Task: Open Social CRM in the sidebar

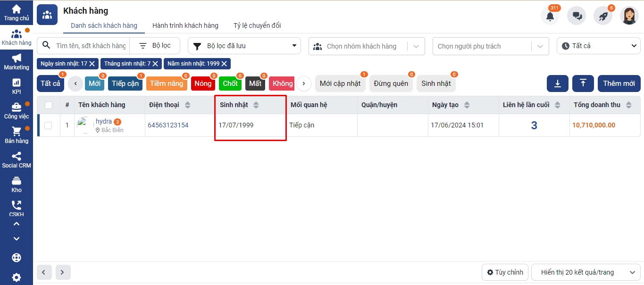Action: (x=17, y=160)
